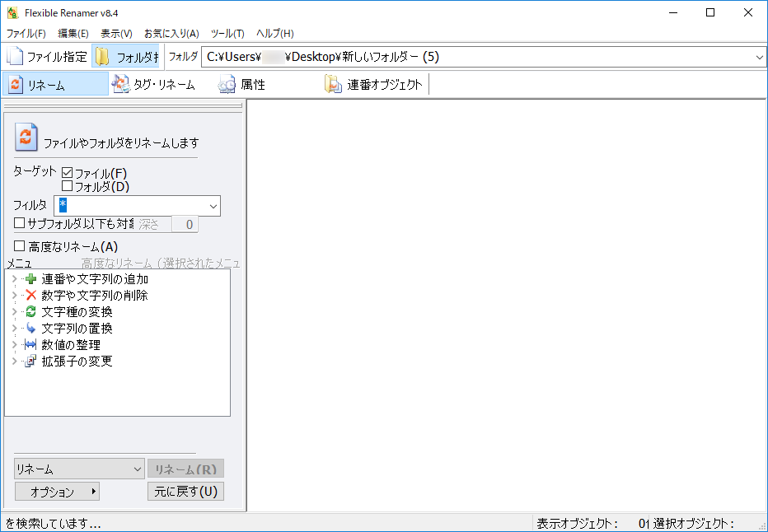Click the オプション button

coord(57,492)
